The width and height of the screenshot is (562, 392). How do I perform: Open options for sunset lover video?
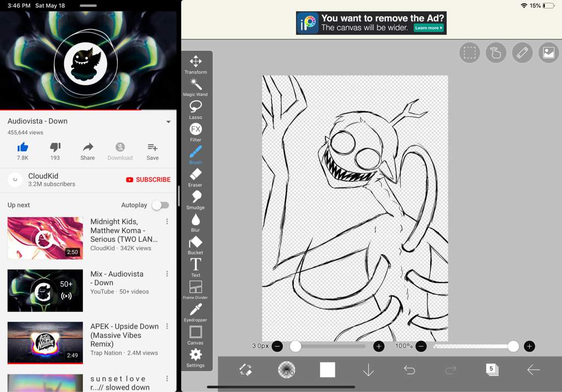tap(167, 378)
